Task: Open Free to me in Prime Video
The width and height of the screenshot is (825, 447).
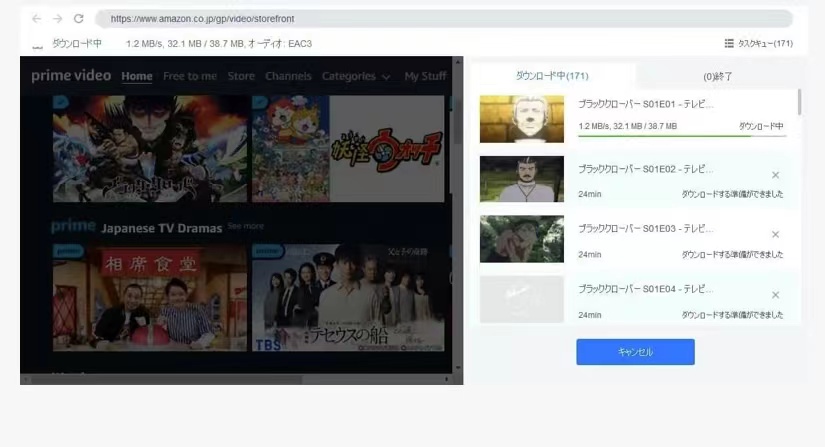Action: (x=189, y=76)
